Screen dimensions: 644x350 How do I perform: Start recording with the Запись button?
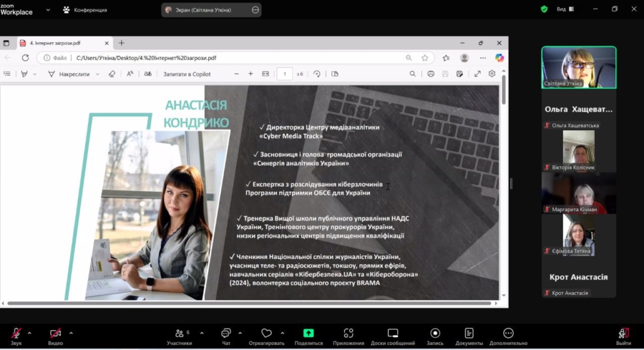[435, 334]
